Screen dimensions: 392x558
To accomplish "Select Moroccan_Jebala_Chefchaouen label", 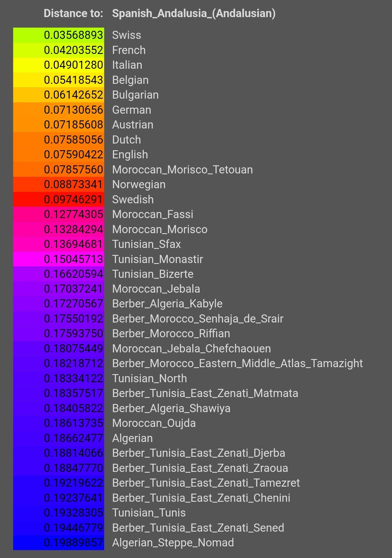I will 192,349.
